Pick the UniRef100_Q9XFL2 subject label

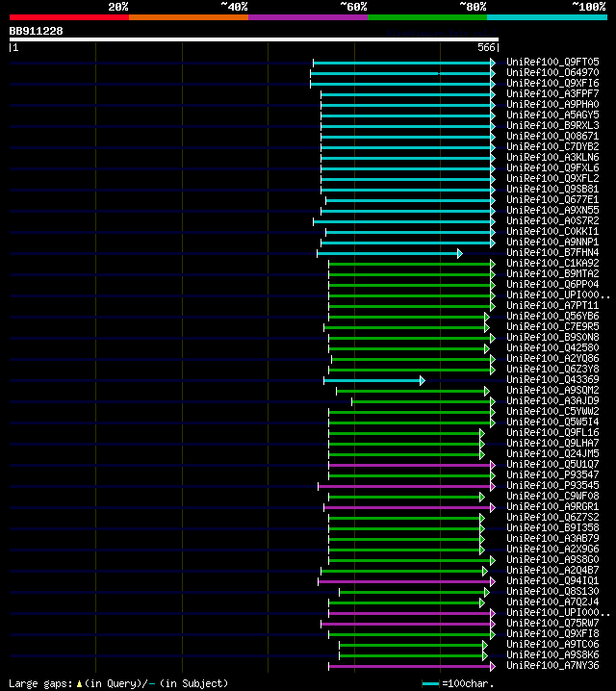coord(552,178)
